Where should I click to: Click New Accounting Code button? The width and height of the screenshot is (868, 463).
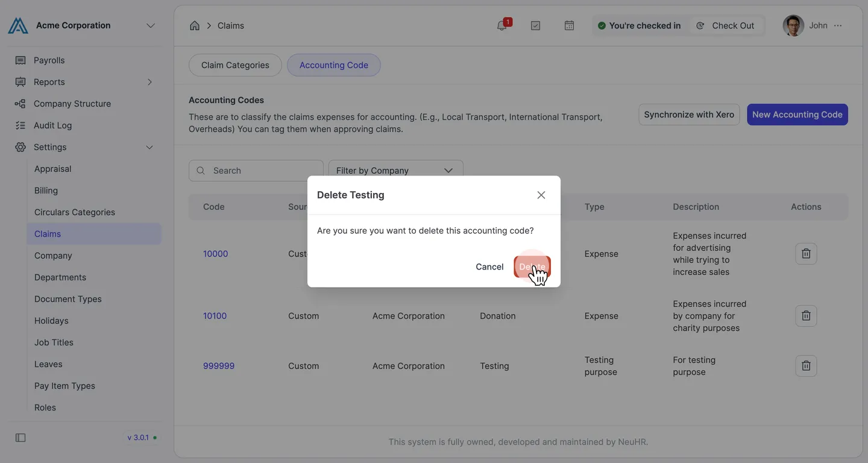coord(797,115)
